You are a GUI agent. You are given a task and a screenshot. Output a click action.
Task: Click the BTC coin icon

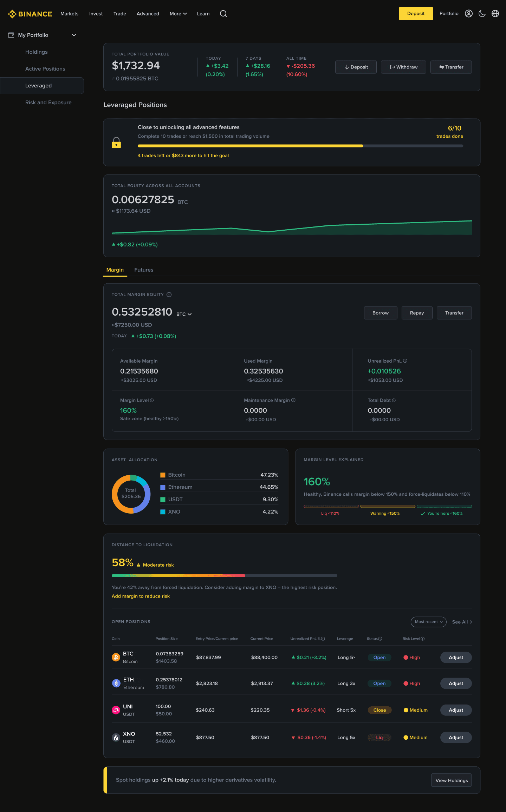click(116, 657)
